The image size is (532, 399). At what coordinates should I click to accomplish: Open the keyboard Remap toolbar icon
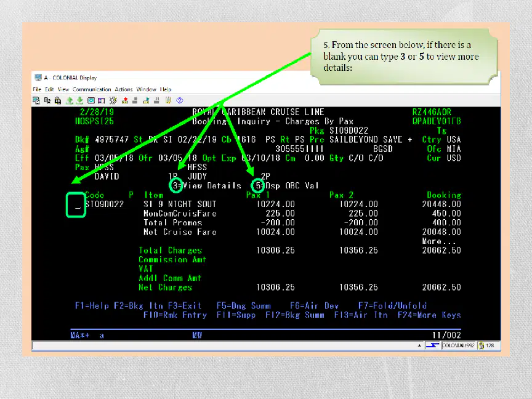pos(113,100)
